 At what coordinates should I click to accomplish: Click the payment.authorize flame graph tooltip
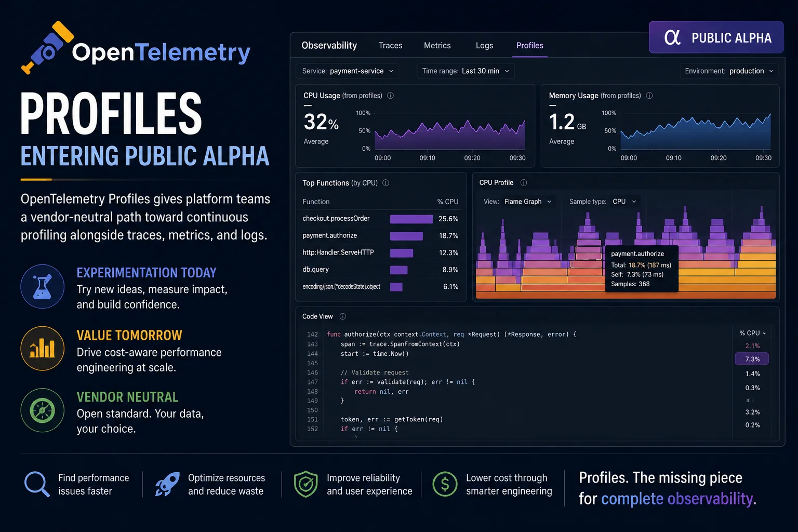tap(642, 269)
